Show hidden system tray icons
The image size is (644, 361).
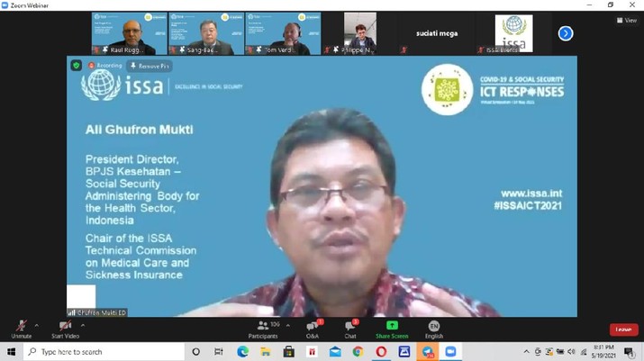tap(526, 352)
